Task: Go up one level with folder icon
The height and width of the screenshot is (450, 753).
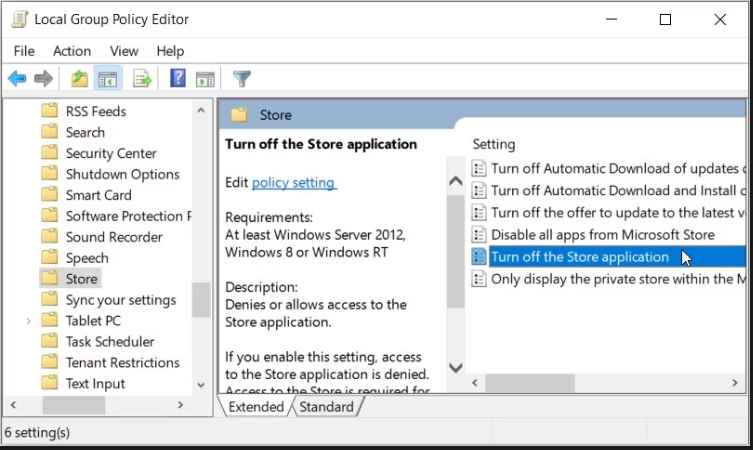Action: 80,78
